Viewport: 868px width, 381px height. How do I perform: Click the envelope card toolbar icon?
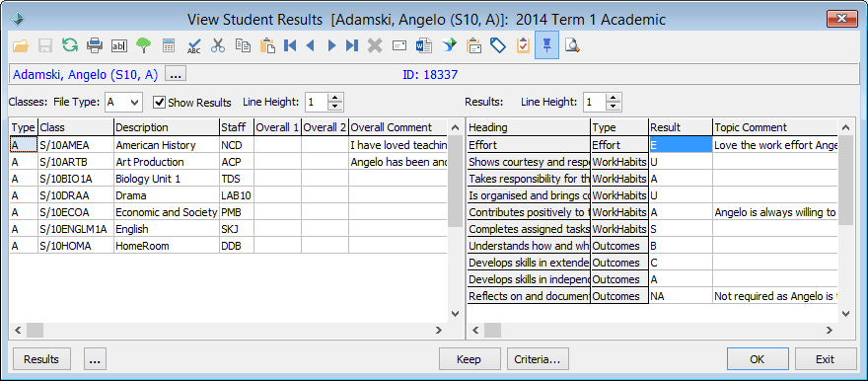[399, 46]
